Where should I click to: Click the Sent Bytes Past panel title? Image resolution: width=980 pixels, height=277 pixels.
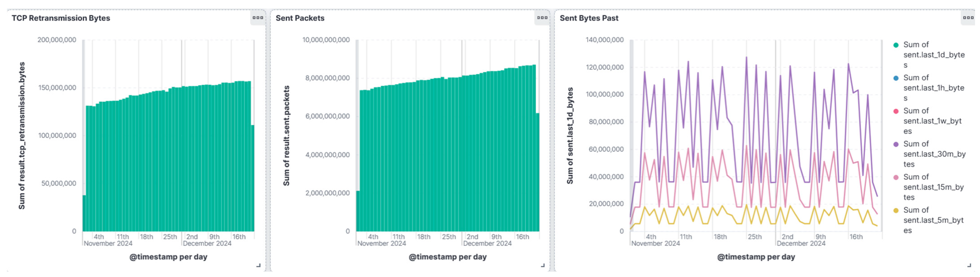(589, 18)
